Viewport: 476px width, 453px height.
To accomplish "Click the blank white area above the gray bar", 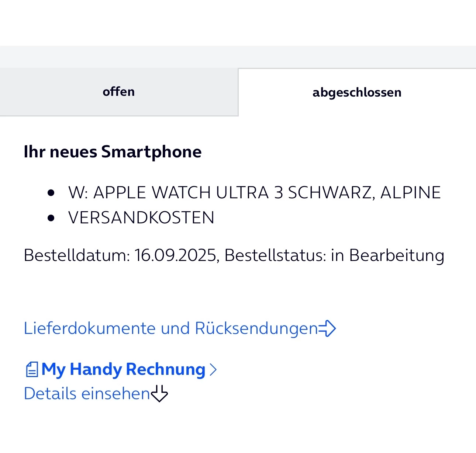I will pyautogui.click(x=238, y=22).
